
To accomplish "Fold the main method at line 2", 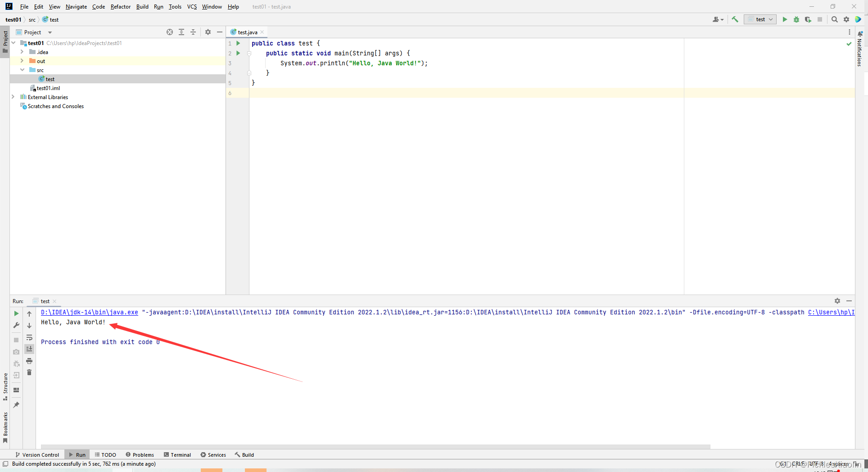I will pyautogui.click(x=249, y=53).
